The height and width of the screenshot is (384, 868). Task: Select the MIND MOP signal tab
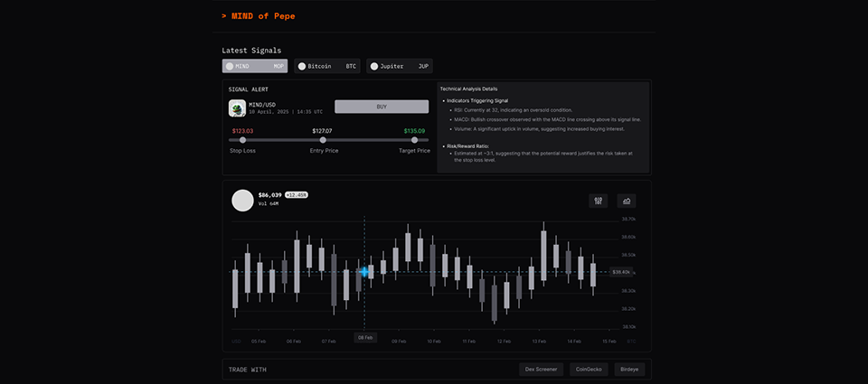point(255,66)
